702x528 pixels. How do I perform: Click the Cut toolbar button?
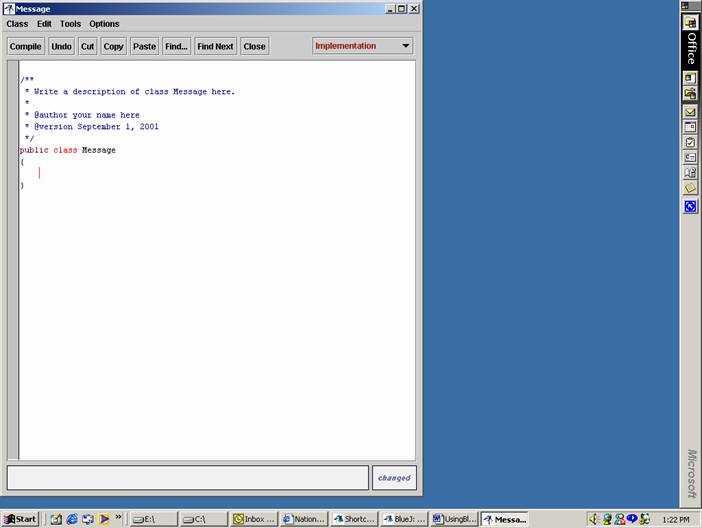87,46
